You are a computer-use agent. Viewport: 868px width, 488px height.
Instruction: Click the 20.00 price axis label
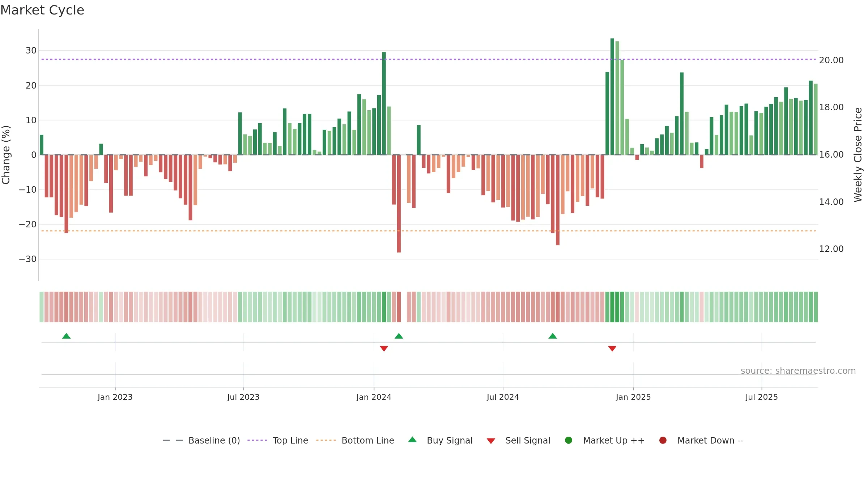[831, 60]
